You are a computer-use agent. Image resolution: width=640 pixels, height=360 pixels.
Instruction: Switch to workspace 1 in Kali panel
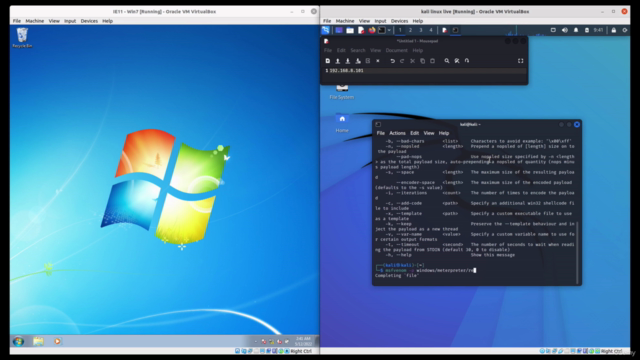(400, 30)
